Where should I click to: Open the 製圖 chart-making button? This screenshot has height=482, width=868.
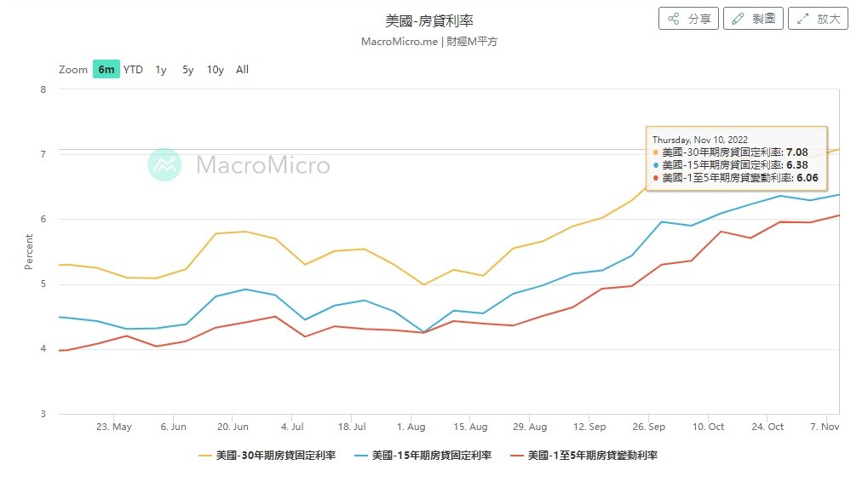click(x=753, y=19)
